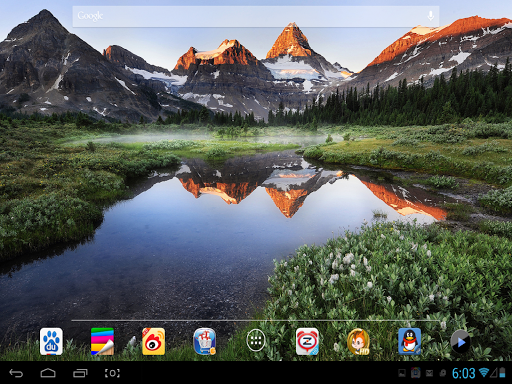Tap the Google search bar
This screenshot has width=512, height=384.
[x=256, y=16]
